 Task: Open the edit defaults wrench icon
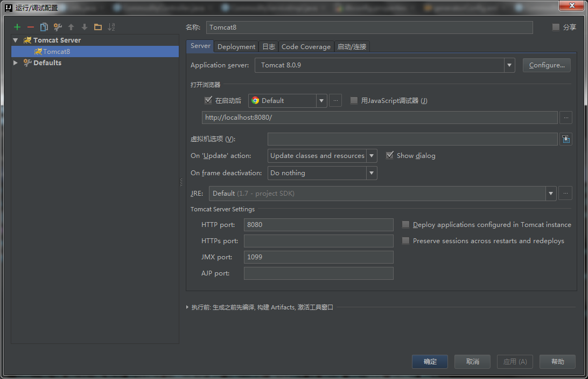(58, 27)
